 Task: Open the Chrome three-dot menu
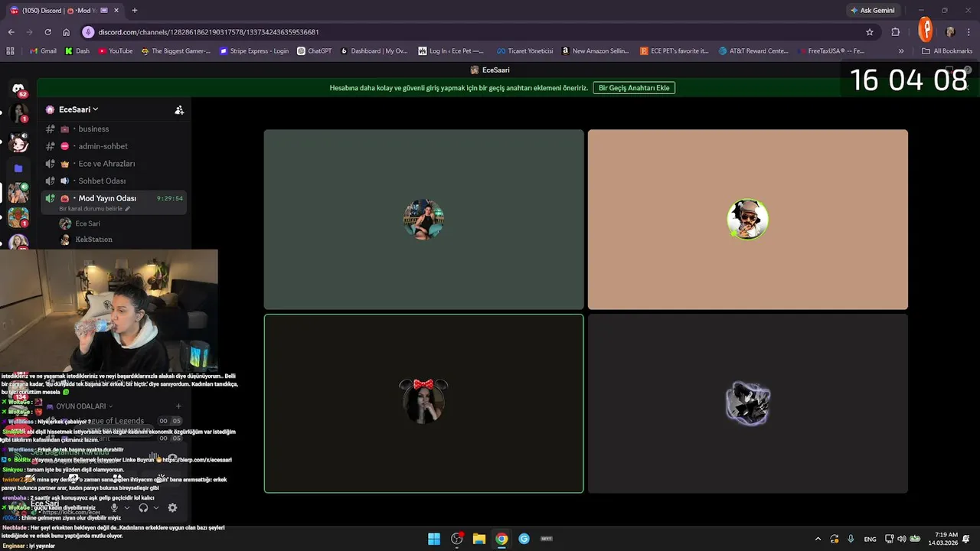point(969,32)
